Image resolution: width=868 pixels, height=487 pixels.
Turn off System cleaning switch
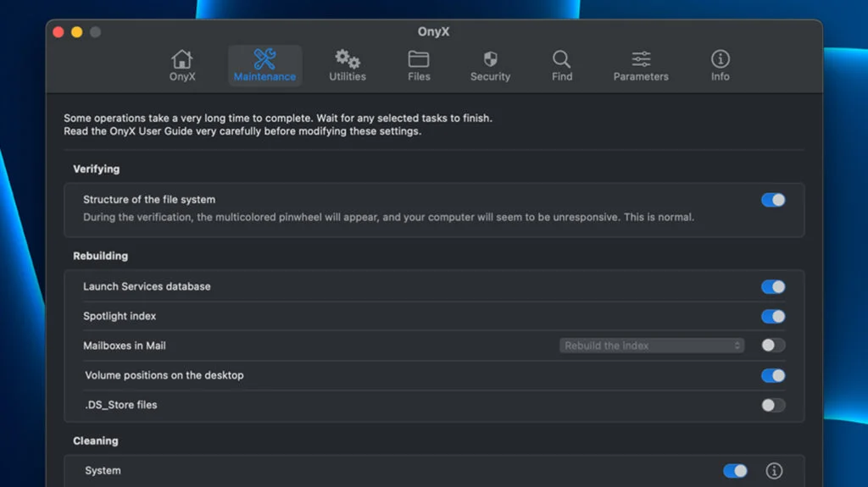tap(735, 471)
